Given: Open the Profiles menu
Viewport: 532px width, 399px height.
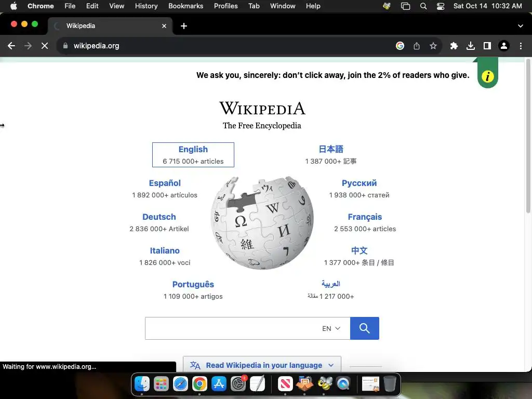Looking at the screenshot, I should pos(226,6).
